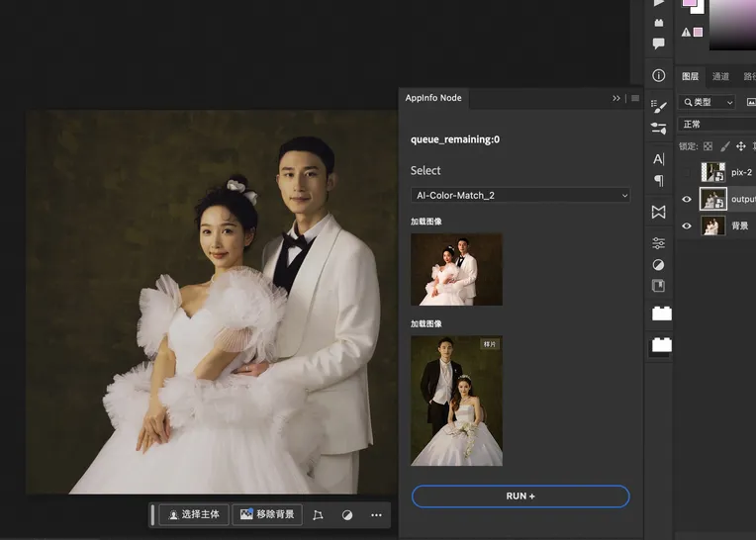This screenshot has height=540, width=756.
Task: Click the AppInfo Node panel tab
Action: pos(433,98)
